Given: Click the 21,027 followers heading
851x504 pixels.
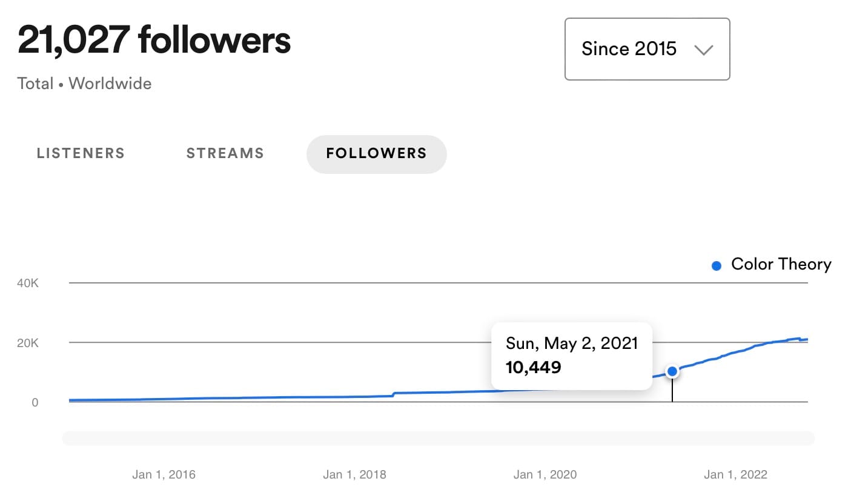Looking at the screenshot, I should pos(155,41).
